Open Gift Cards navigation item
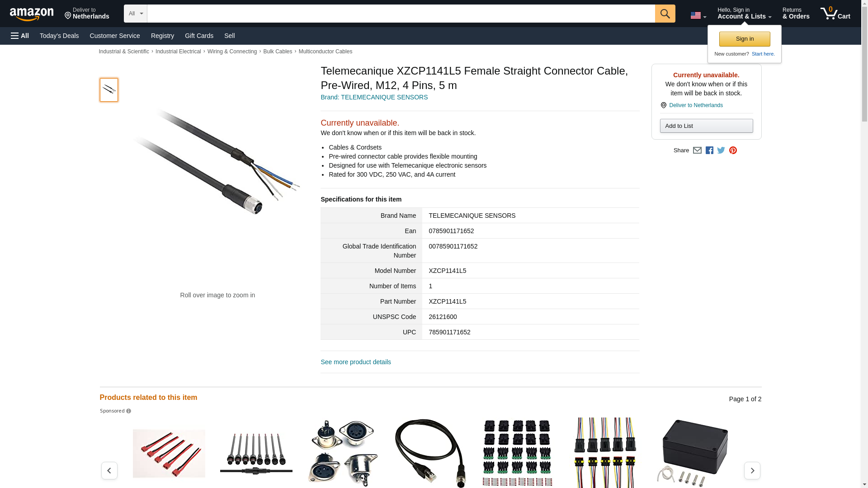 click(199, 36)
